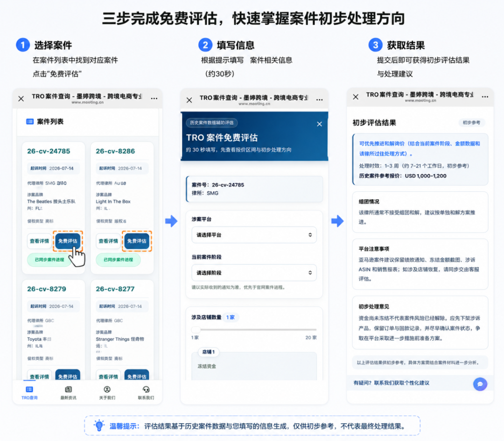Click 免费评估 on case 26-cv-8279
This screenshot has width=504, height=441.
(x=68, y=375)
